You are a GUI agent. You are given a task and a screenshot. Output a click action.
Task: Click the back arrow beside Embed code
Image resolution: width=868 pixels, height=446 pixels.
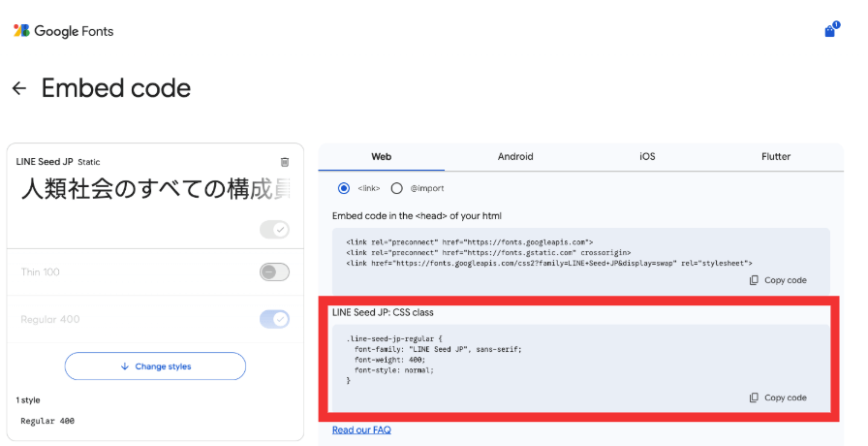click(18, 88)
